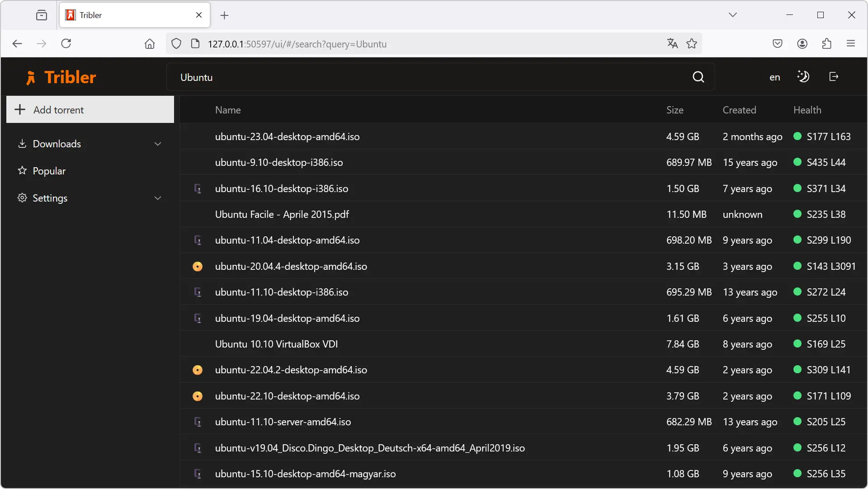The height and width of the screenshot is (489, 868).
Task: Click the orange disc icon beside ubuntu-22.10-desktop-amd64.iso
Action: coord(198,396)
